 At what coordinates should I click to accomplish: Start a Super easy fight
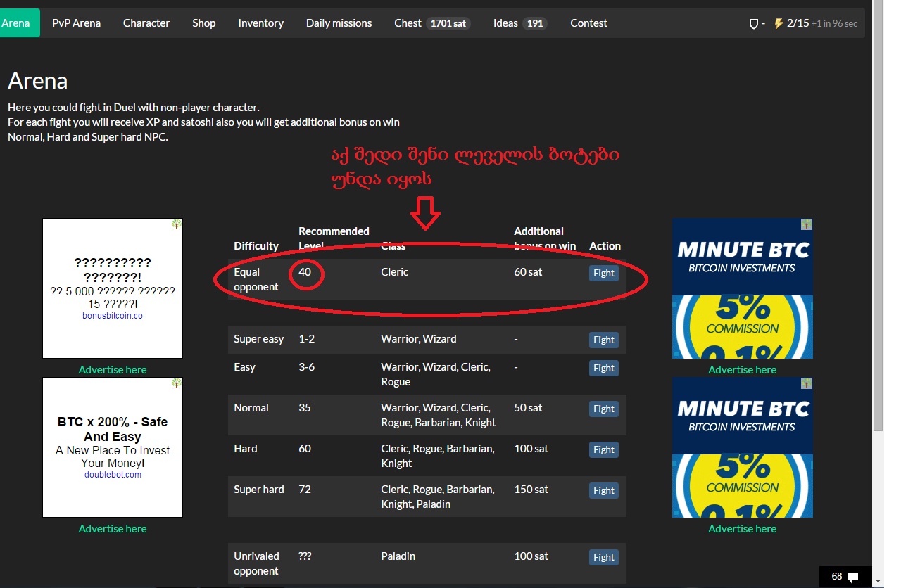(x=604, y=340)
